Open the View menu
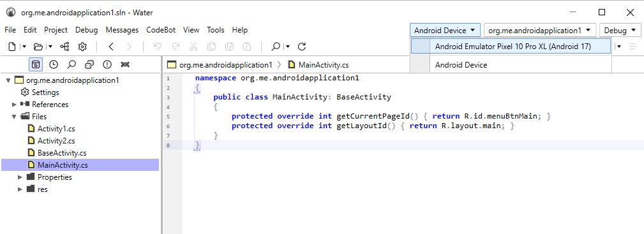The image size is (644, 234). coord(191,30)
